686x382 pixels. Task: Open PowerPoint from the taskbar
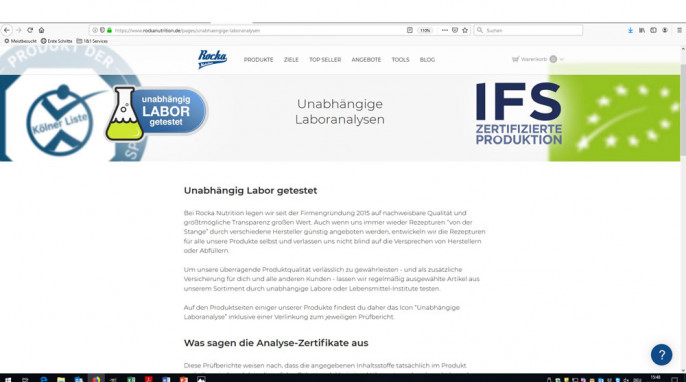pos(184,379)
